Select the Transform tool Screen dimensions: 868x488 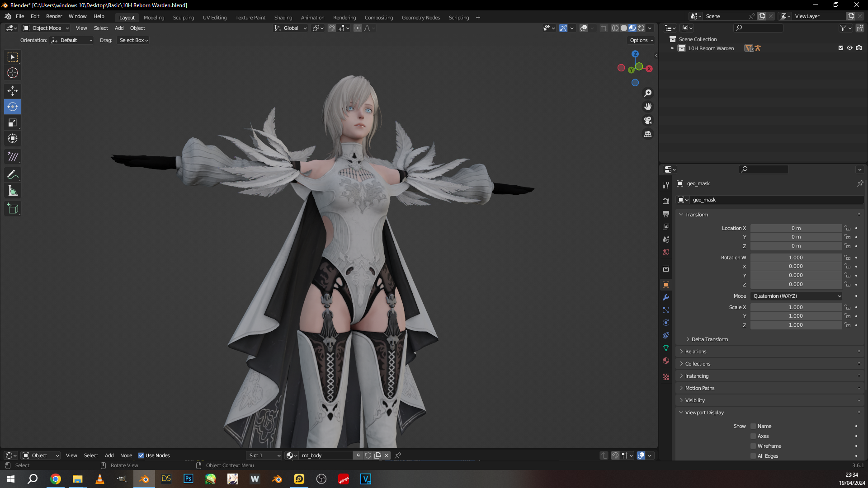coord(13,138)
